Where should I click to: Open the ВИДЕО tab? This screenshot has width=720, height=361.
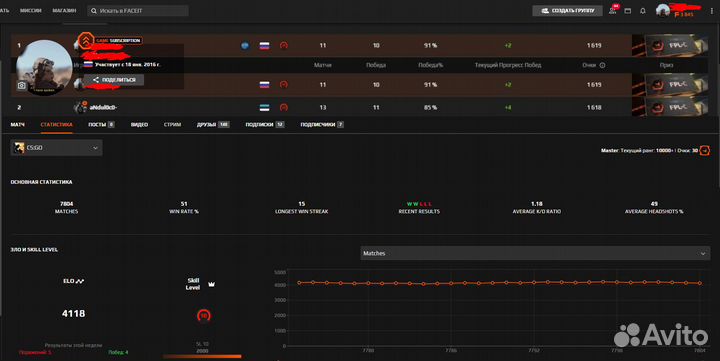coord(139,124)
